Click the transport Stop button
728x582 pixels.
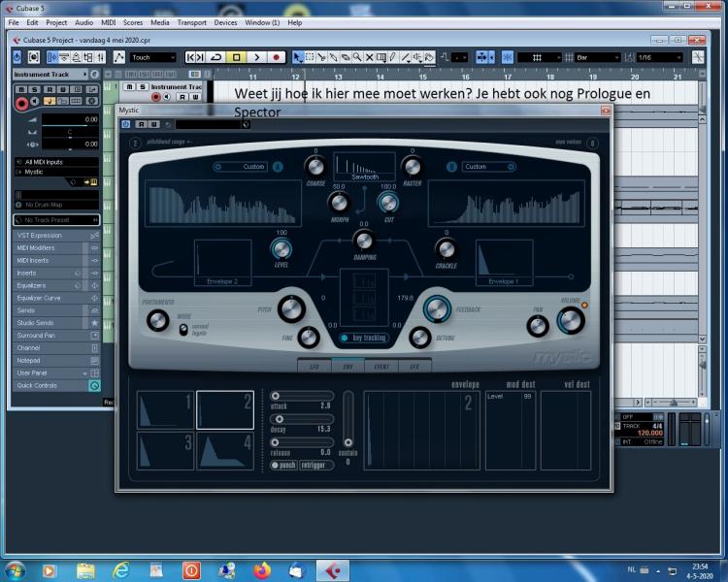pos(236,57)
